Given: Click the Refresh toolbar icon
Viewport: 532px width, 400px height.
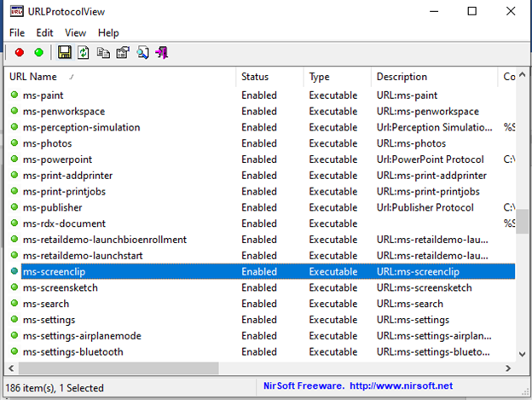Looking at the screenshot, I should [84, 53].
